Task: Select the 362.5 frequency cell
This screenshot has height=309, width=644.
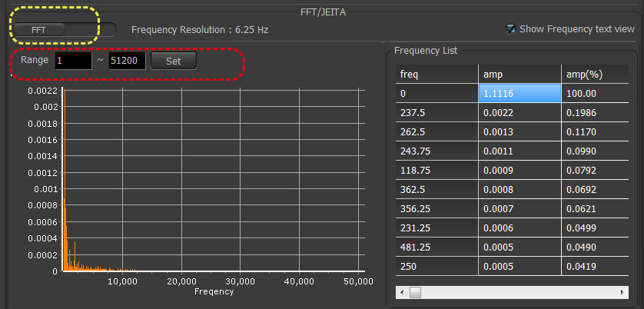Action: point(437,188)
